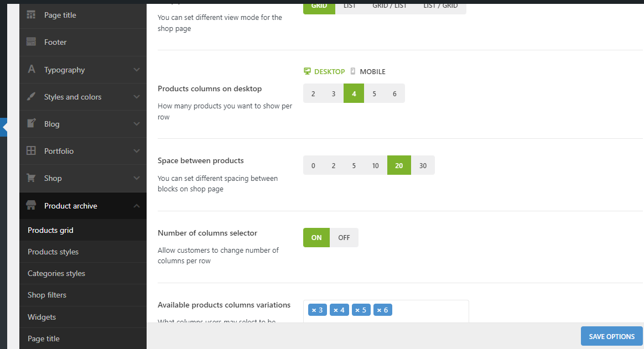Click the Footer icon in sidebar
The width and height of the screenshot is (644, 349).
(x=32, y=42)
